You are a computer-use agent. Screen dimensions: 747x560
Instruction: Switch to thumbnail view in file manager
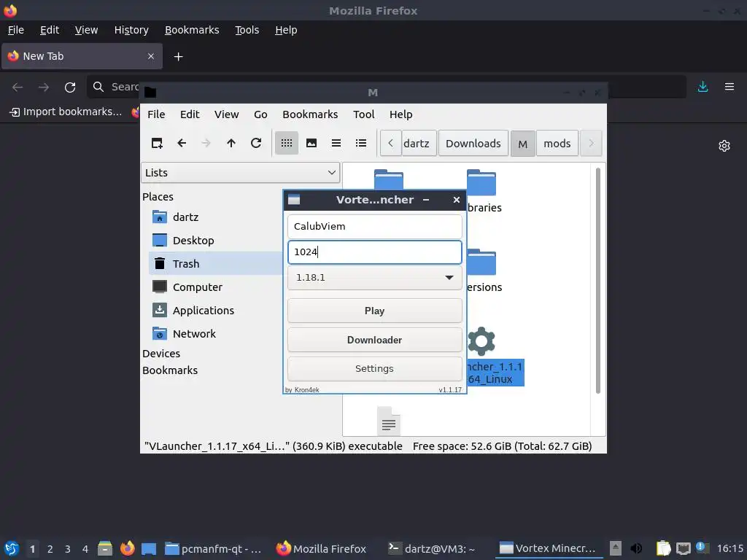click(311, 143)
